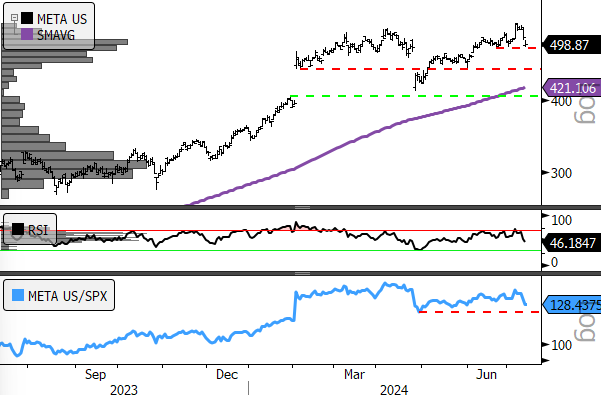Click the 46.1847 RSI value tag
Viewport: 601px width, 395px height.
pyautogui.click(x=573, y=243)
